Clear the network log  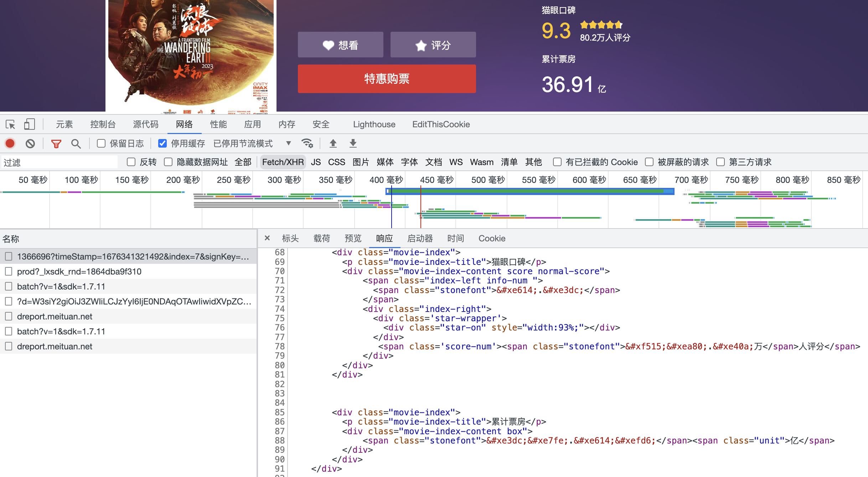(x=30, y=143)
